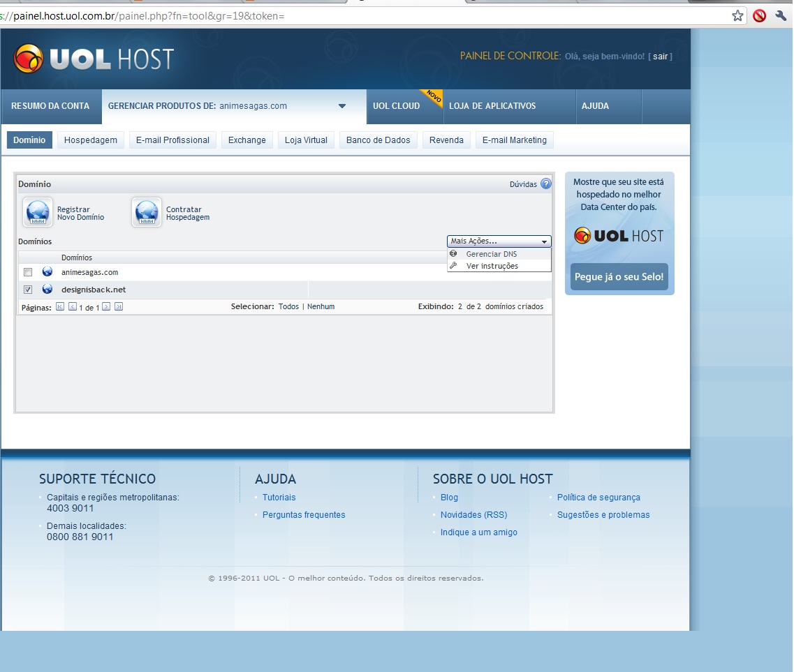Select the Exchange sub-tab
This screenshot has width=794, height=672.
coord(247,140)
